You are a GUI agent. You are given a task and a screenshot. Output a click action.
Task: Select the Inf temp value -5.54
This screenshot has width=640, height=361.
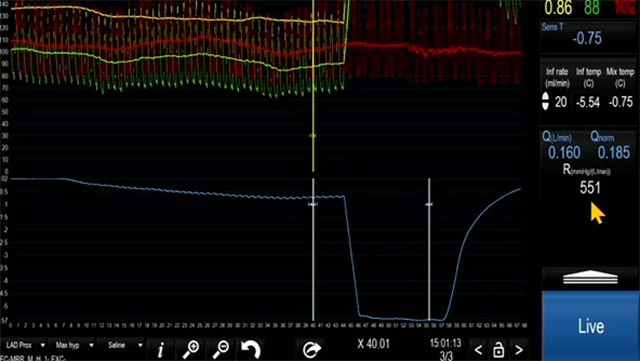[x=588, y=102]
